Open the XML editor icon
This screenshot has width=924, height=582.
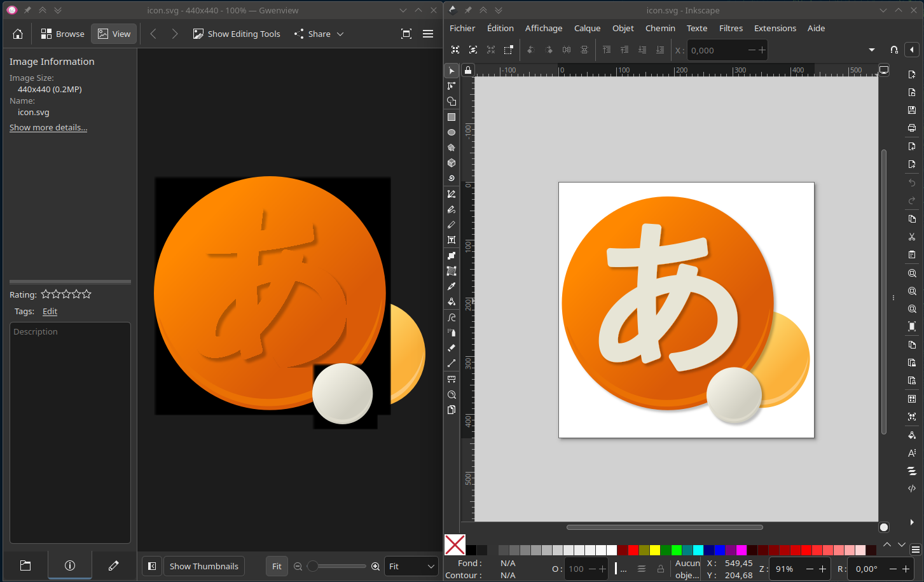click(912, 488)
